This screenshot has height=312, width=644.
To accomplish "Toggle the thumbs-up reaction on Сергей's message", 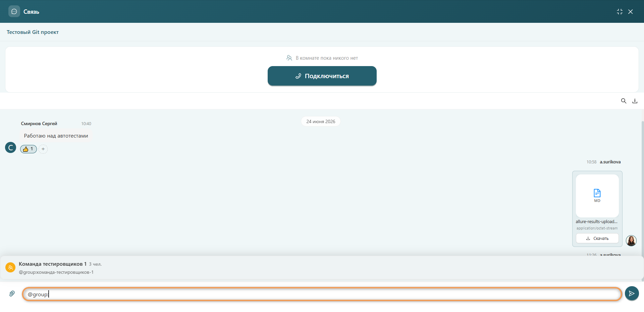I will tap(29, 149).
